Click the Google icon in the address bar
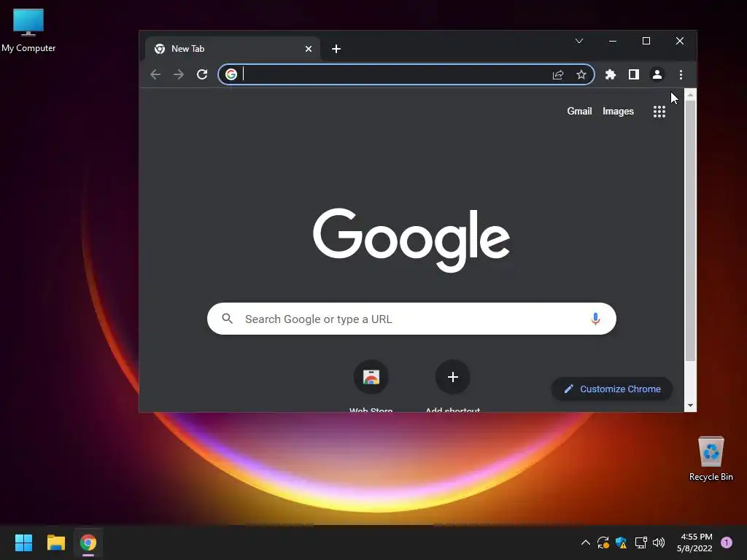Screen dimensions: 747x560 click(x=231, y=74)
